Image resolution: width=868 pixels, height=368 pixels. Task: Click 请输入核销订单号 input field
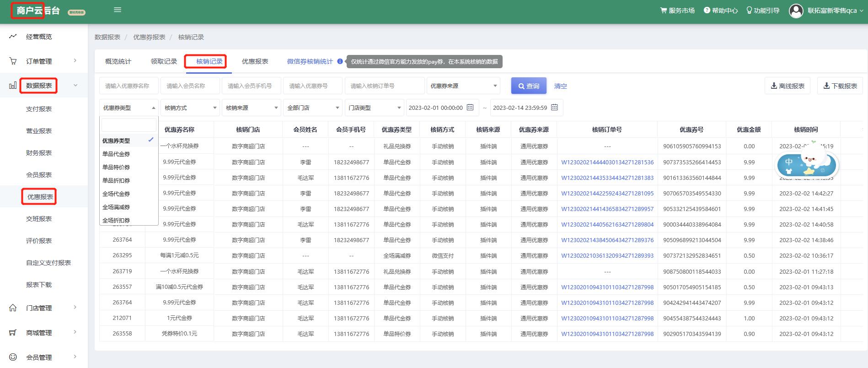(385, 86)
